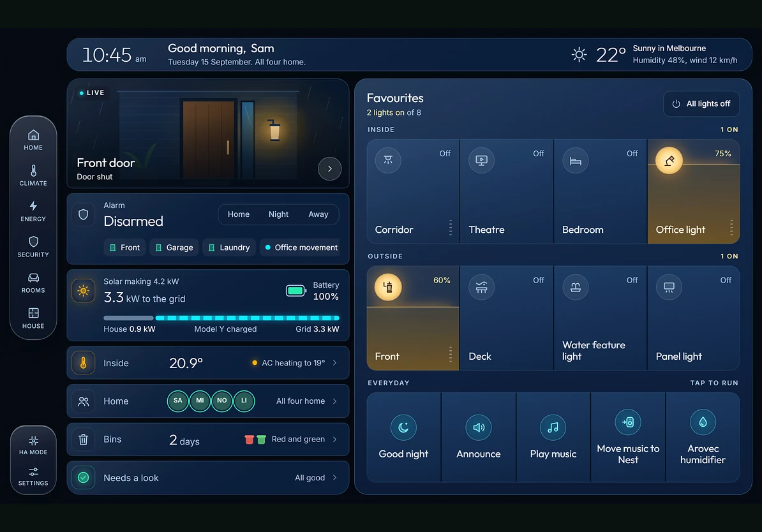This screenshot has height=532, width=762.
Task: Click the solar sun icon
Action: pyautogui.click(x=84, y=290)
